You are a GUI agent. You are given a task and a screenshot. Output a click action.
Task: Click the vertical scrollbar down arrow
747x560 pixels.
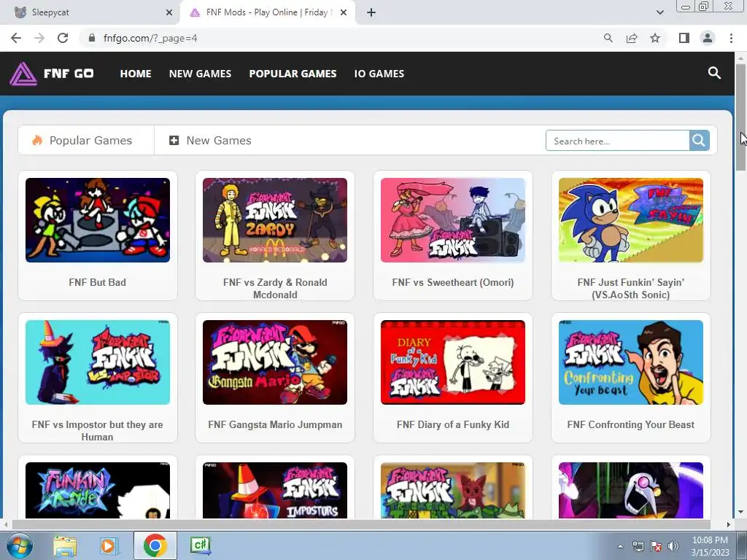[740, 513]
